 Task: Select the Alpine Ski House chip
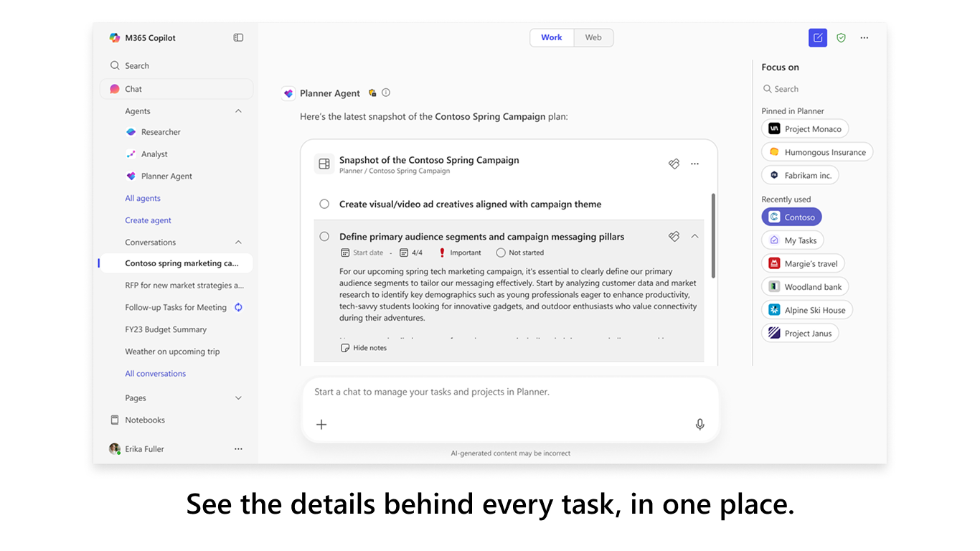[807, 311]
